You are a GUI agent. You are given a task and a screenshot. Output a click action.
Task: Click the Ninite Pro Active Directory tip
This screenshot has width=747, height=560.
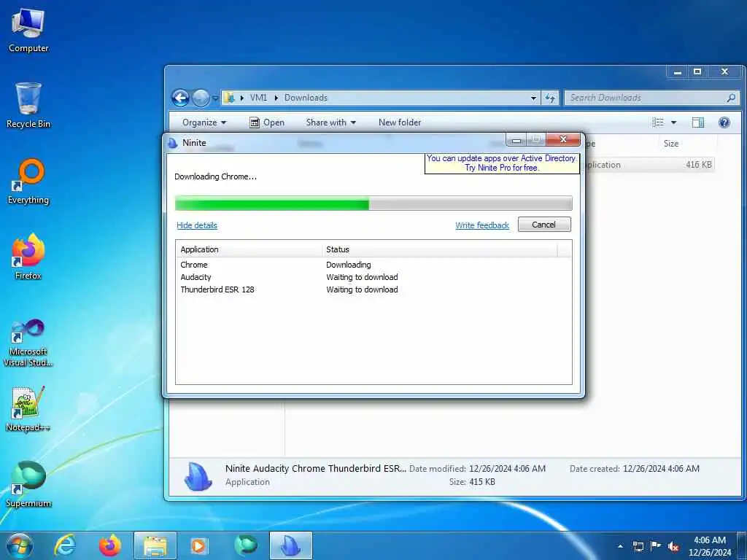point(502,163)
